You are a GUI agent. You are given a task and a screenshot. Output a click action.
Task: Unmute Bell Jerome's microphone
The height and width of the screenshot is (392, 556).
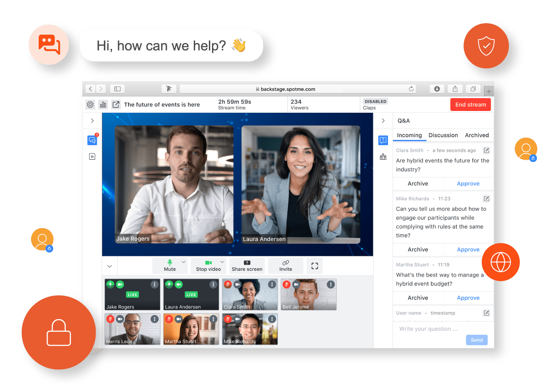click(x=286, y=284)
